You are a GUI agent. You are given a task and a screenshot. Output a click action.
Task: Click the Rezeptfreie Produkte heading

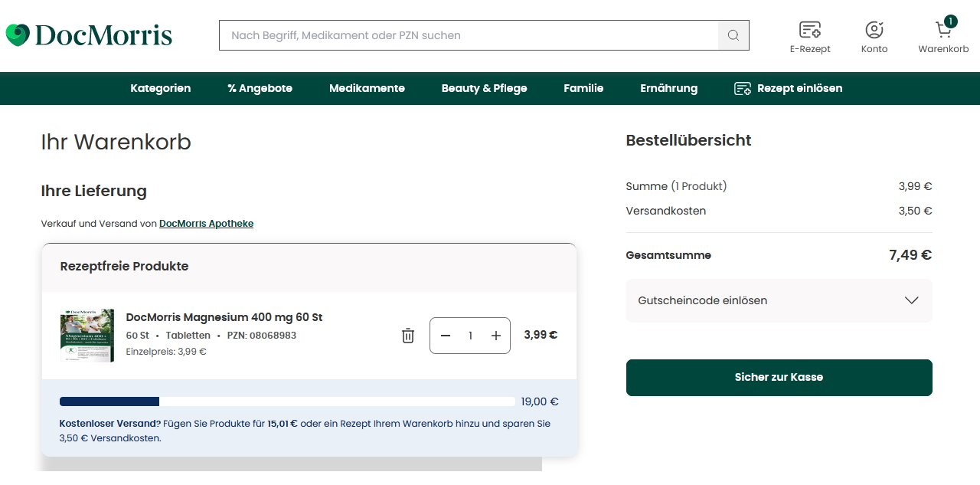[x=124, y=267]
